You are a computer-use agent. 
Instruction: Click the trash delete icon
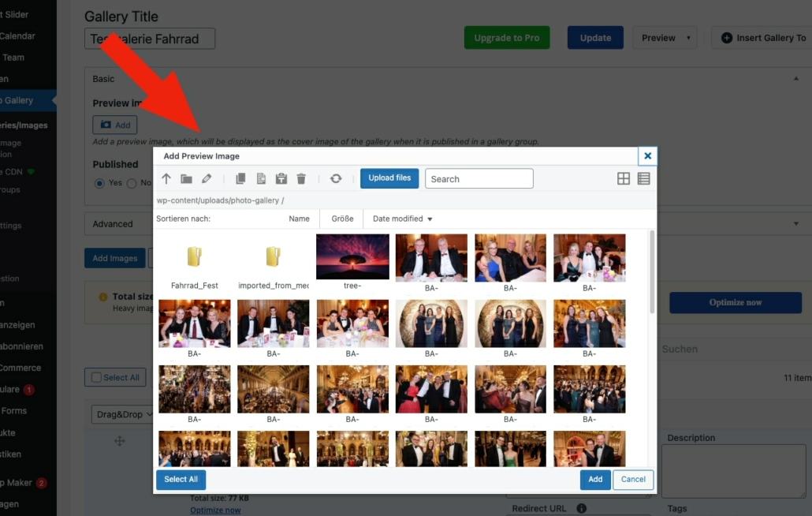click(x=301, y=179)
